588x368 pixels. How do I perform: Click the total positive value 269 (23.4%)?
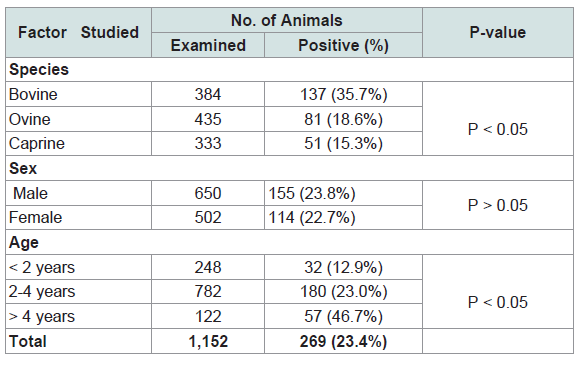(343, 341)
